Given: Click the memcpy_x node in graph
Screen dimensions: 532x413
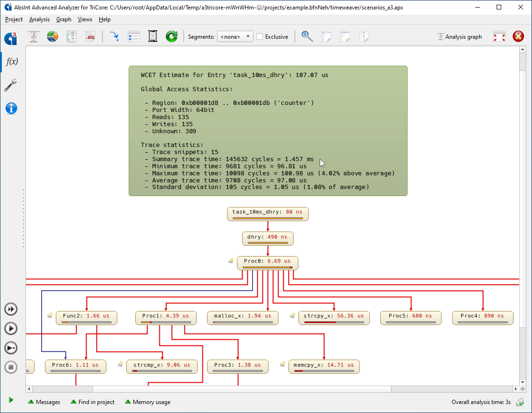Looking at the screenshot, I should [x=324, y=367].
